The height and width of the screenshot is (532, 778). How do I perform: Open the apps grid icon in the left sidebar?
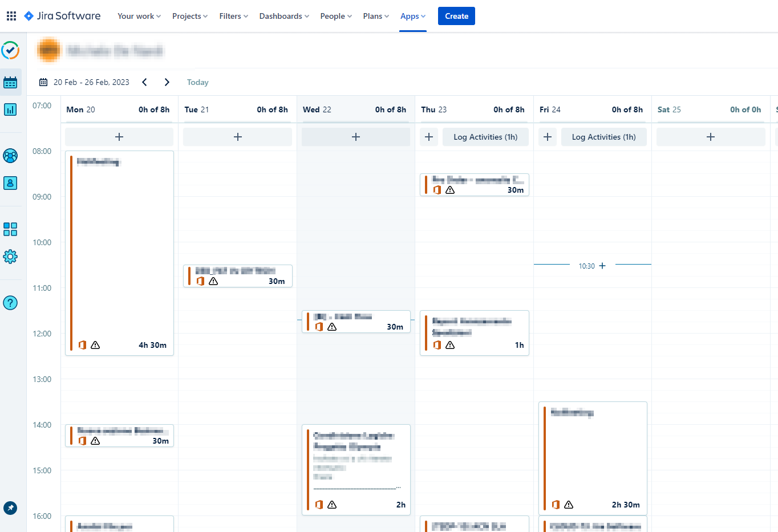[10, 229]
